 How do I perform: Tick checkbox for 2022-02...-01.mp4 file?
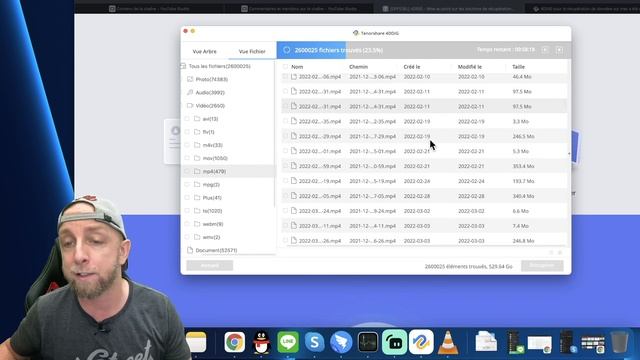[285, 151]
